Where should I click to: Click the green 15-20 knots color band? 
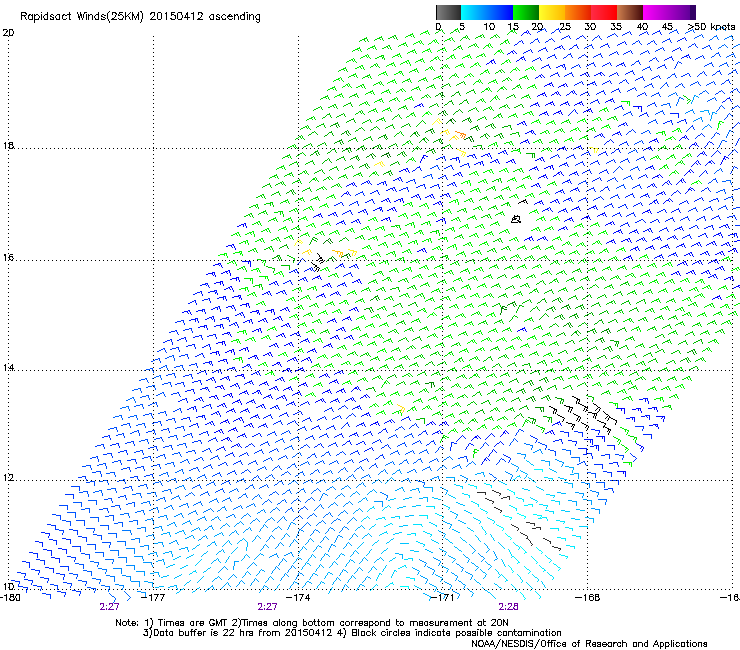(x=526, y=12)
